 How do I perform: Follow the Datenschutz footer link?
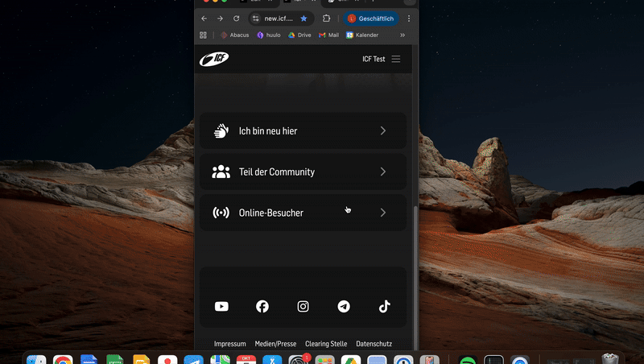[374, 344]
